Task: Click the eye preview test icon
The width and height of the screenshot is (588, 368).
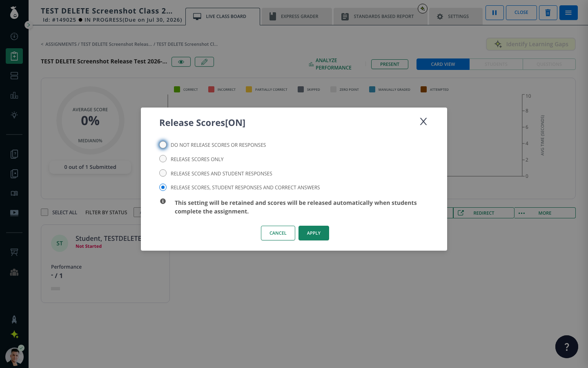Action: click(x=181, y=62)
